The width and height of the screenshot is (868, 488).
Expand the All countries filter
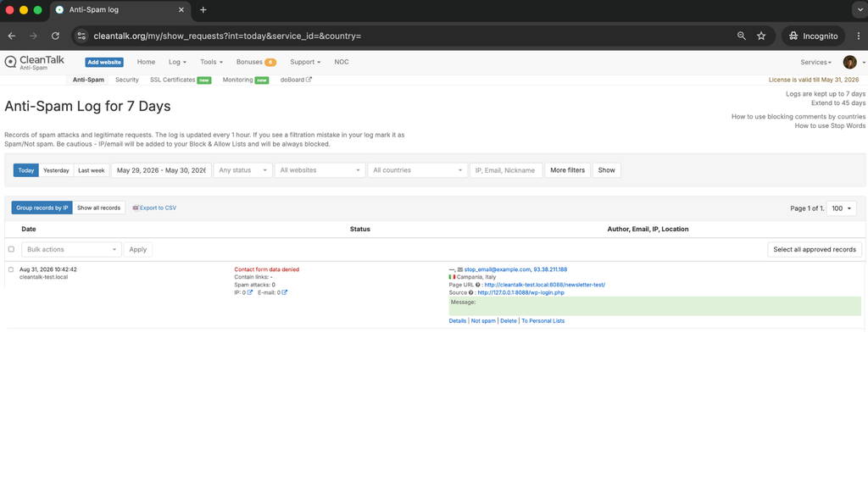click(417, 170)
